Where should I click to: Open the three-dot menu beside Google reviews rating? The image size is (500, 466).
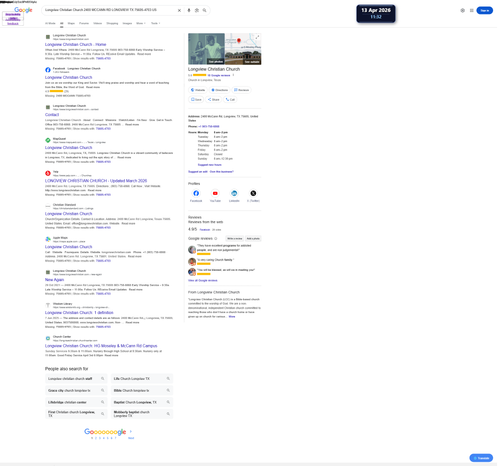coord(233,75)
